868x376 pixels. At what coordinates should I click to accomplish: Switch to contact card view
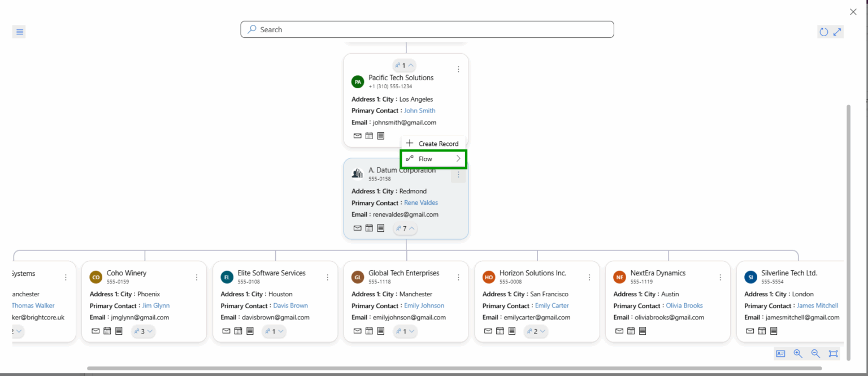[x=780, y=353]
